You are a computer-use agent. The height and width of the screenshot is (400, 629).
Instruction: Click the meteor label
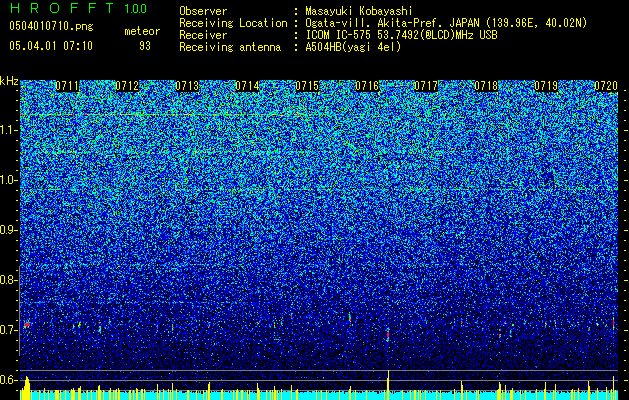click(x=142, y=31)
